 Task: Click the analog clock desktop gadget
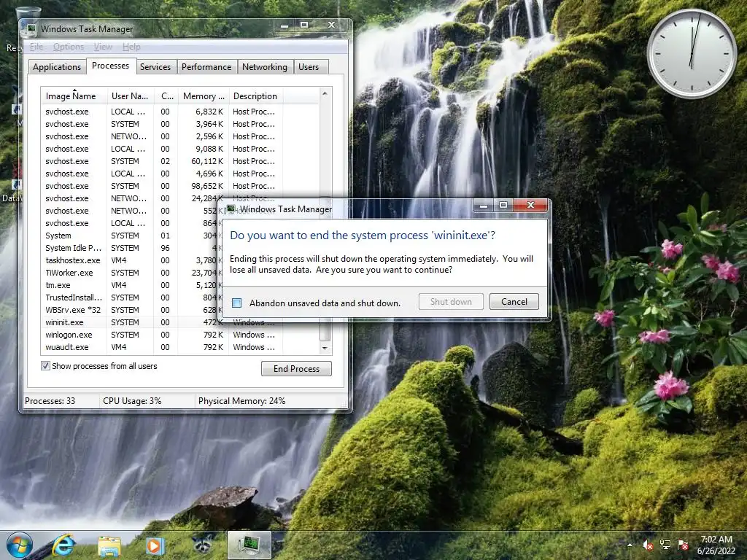click(692, 53)
